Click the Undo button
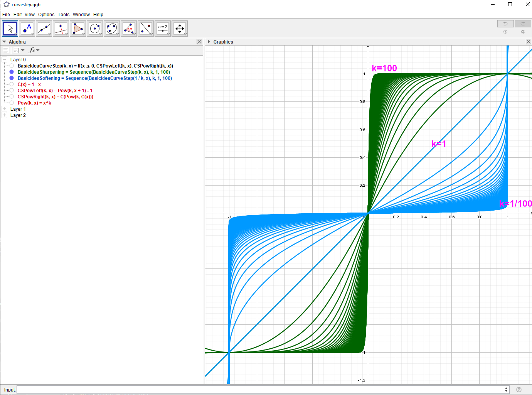532x395 pixels. 505,24
